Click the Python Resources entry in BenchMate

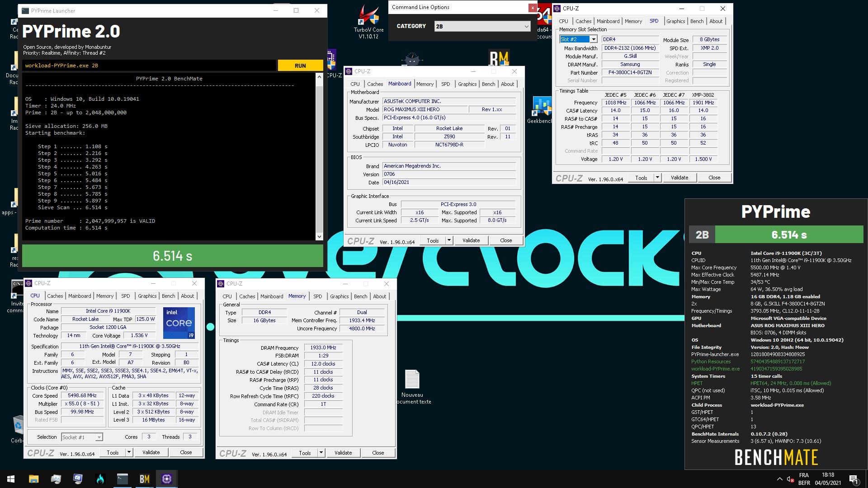point(711,361)
